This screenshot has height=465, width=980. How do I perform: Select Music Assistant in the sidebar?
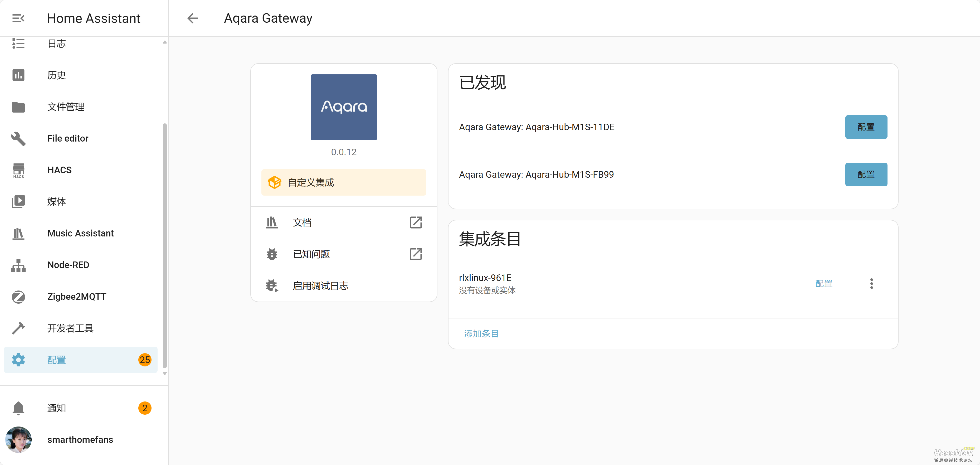pyautogui.click(x=81, y=233)
